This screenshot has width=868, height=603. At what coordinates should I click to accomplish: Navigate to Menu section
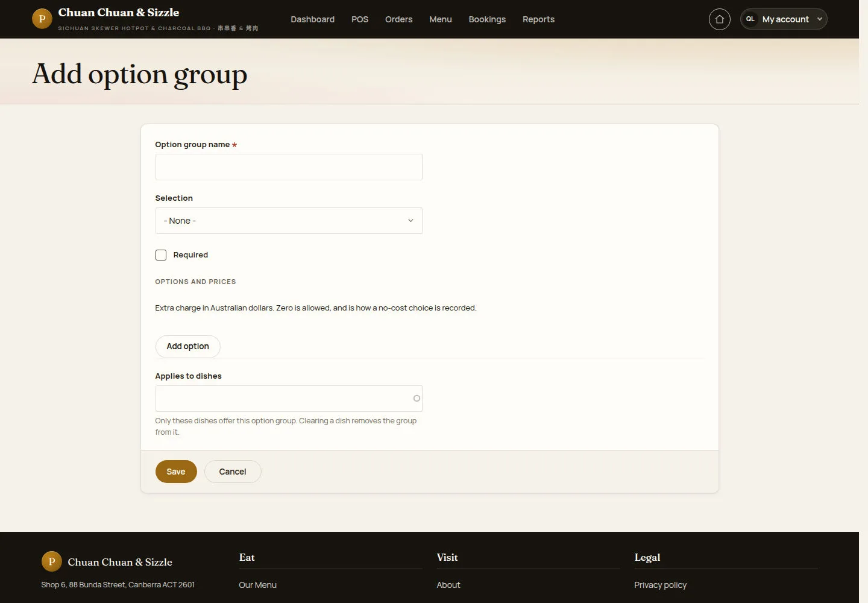pos(441,19)
